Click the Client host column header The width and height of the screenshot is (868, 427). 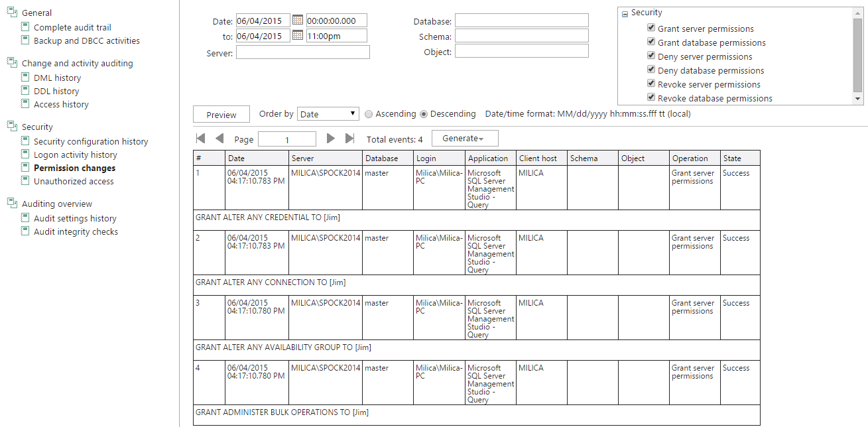[x=542, y=158]
